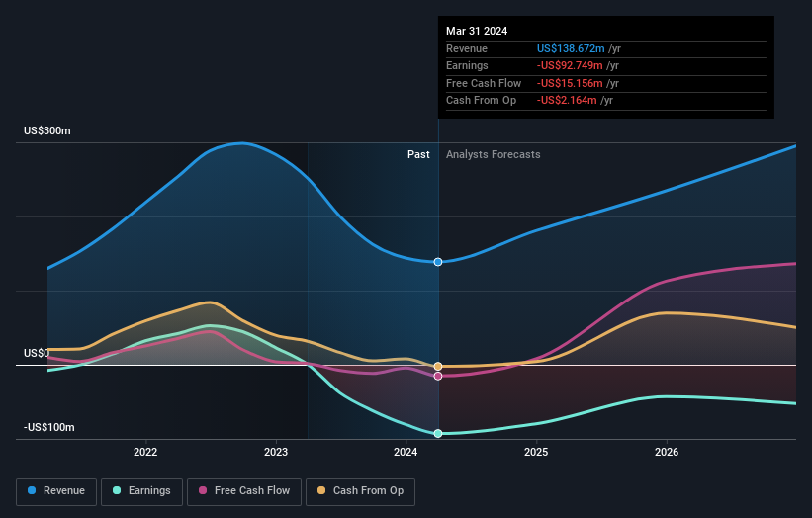Toggle the Revenue series legend button
This screenshot has height=518, width=812.
56,491
